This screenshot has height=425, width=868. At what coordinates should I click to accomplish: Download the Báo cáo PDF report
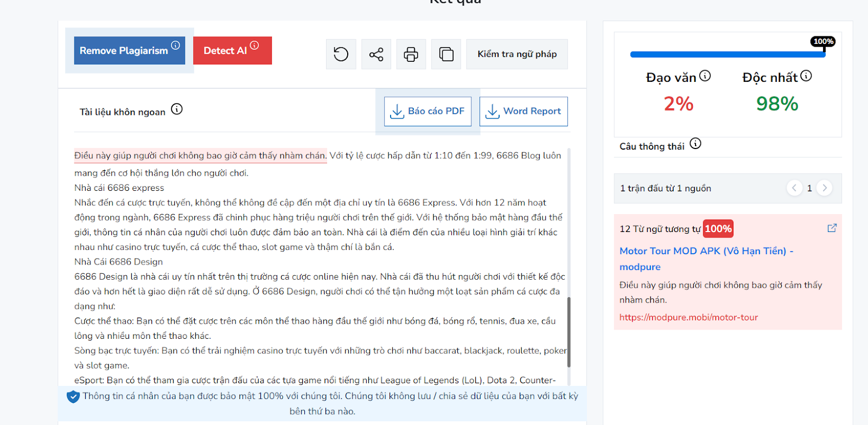pyautogui.click(x=427, y=111)
